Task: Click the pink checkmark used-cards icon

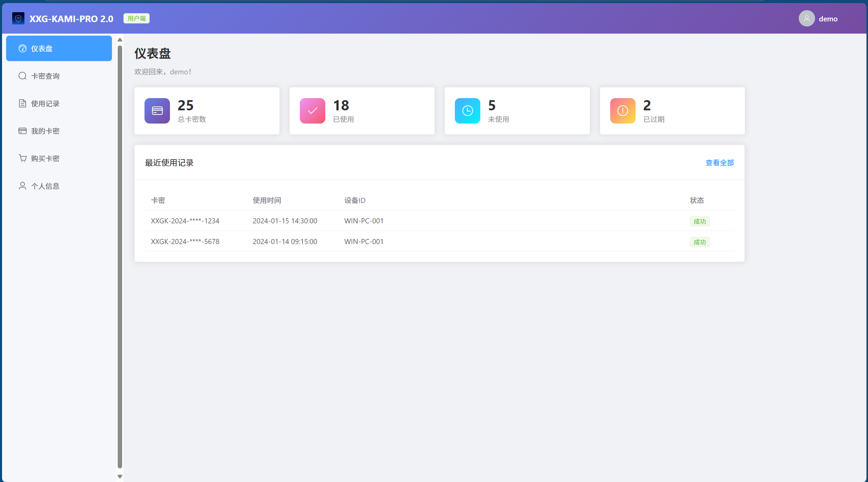Action: coord(312,111)
